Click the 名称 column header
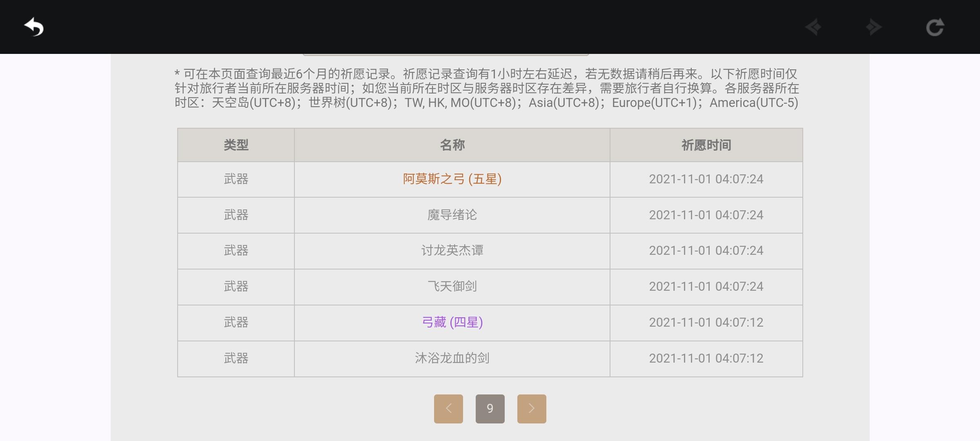 (452, 145)
